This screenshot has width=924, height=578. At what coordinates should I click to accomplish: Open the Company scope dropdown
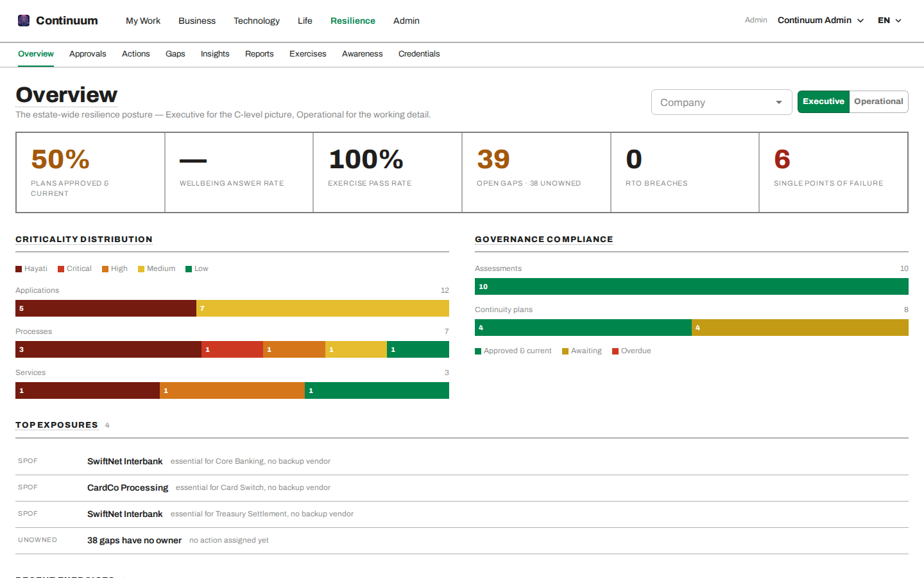click(x=721, y=102)
